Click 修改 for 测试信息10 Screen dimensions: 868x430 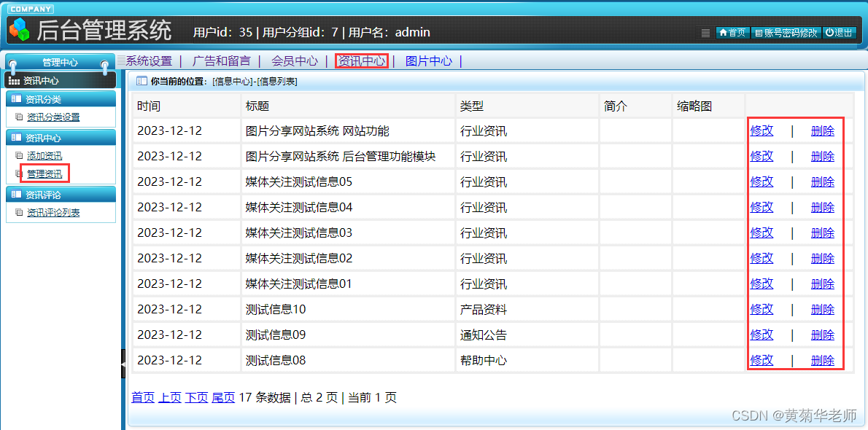(762, 309)
